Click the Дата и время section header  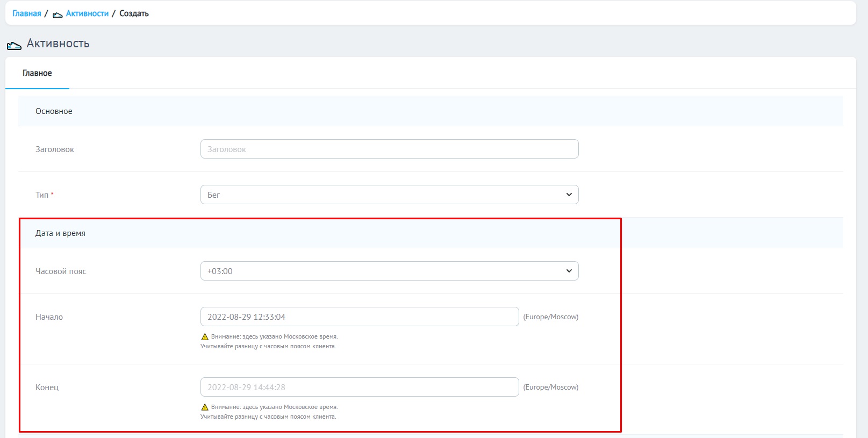60,233
